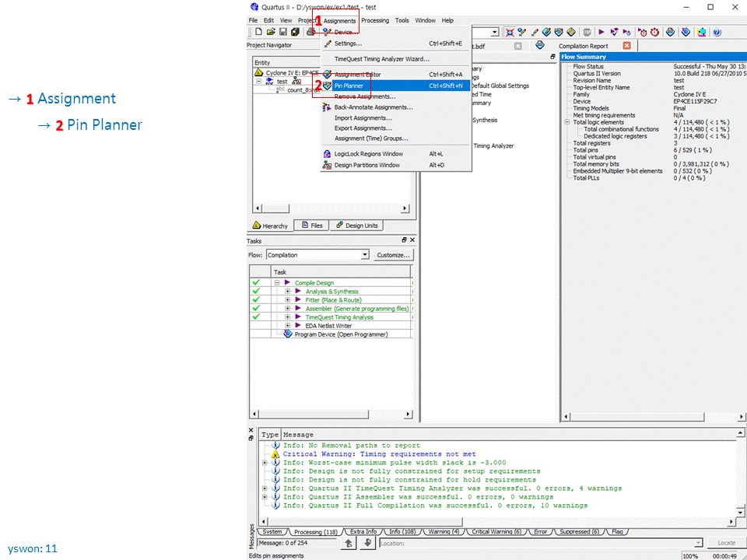Click the Cyclone IV E warning triangle icon

[258, 72]
